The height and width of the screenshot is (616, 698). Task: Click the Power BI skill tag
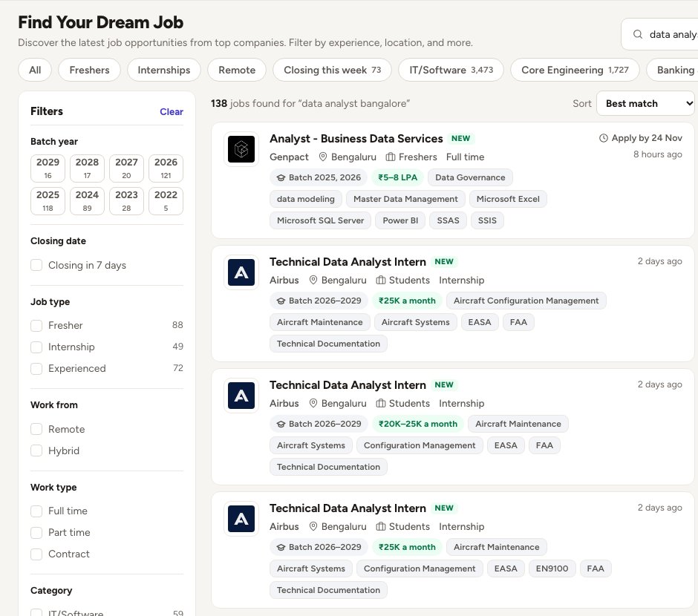pos(400,220)
